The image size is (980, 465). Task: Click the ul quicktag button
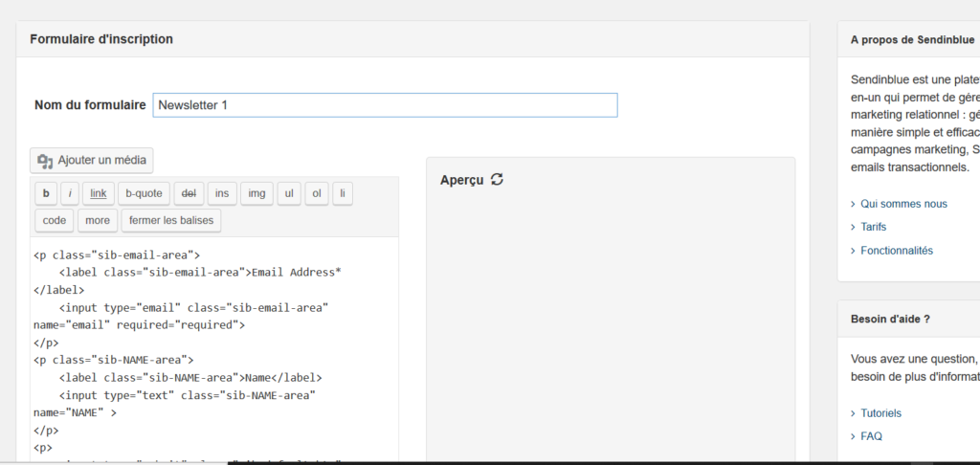point(289,193)
